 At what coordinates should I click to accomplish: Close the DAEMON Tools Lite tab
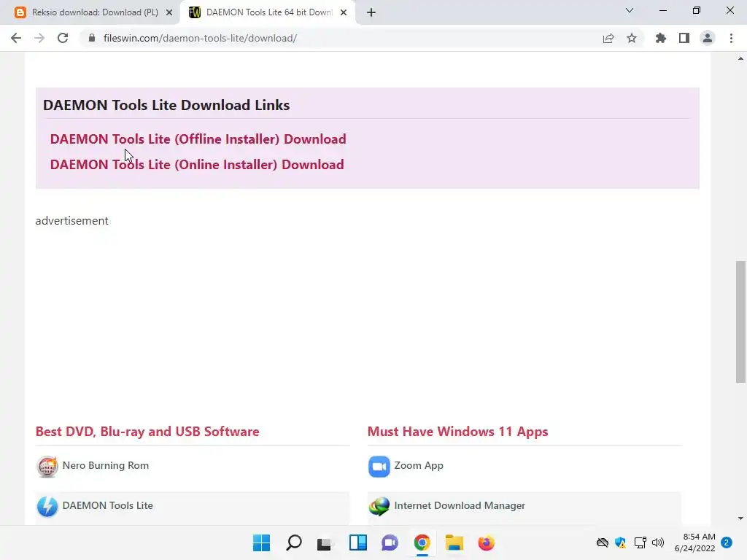point(344,12)
